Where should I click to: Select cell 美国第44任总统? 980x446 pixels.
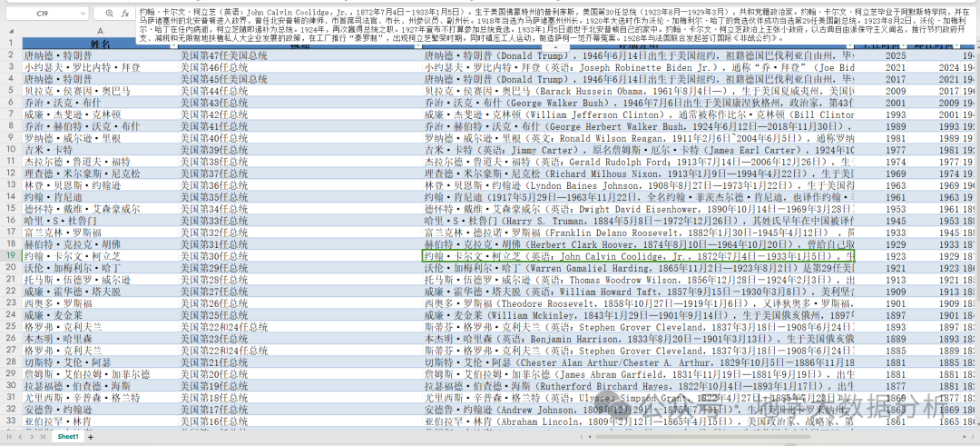pos(300,91)
